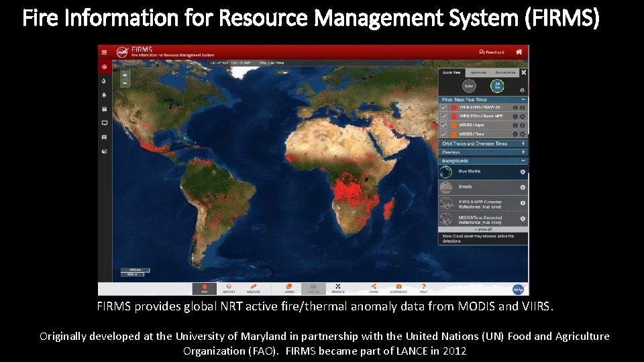Toggle VIIRS 375m / NOAA-20 checkbox
Screen dimensions: 644x362
[443, 107]
